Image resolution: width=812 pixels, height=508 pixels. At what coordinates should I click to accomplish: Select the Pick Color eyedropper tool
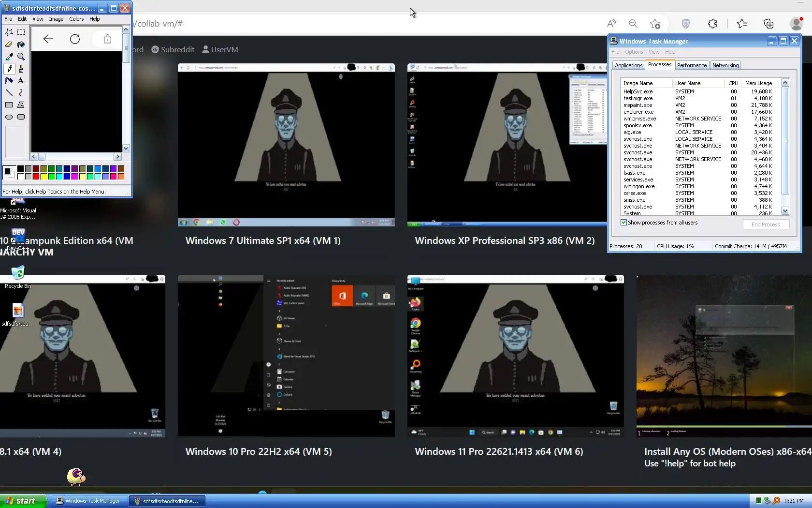[9, 57]
